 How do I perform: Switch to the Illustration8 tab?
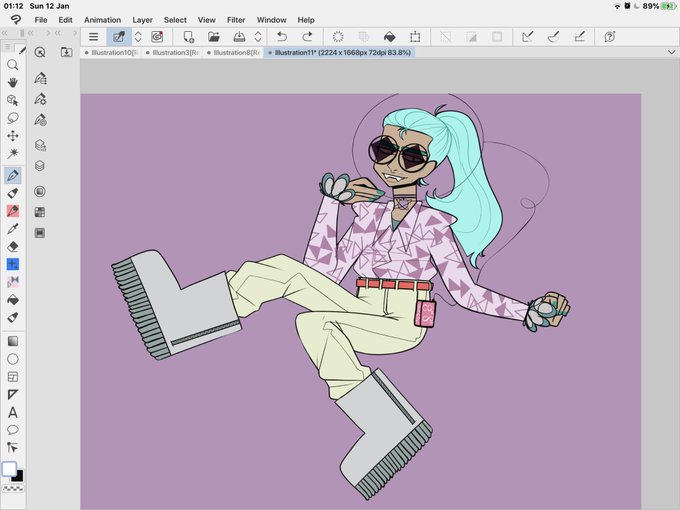tap(233, 52)
